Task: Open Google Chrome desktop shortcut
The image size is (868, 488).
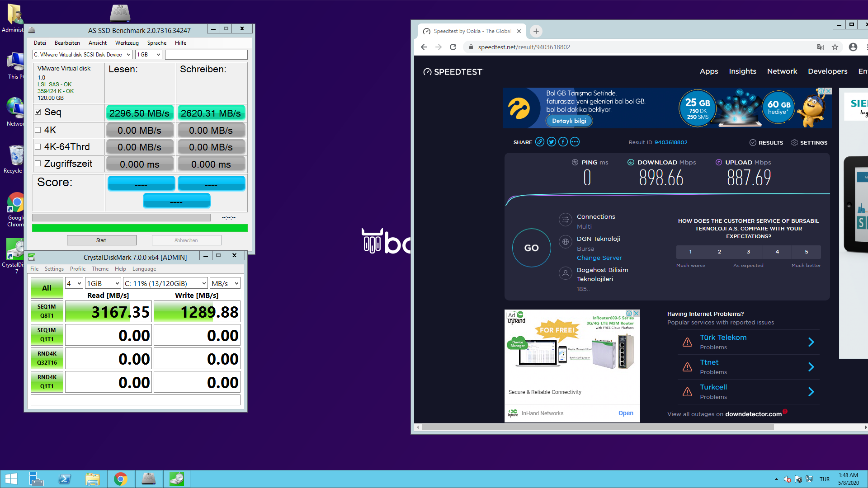Action: pos(15,210)
